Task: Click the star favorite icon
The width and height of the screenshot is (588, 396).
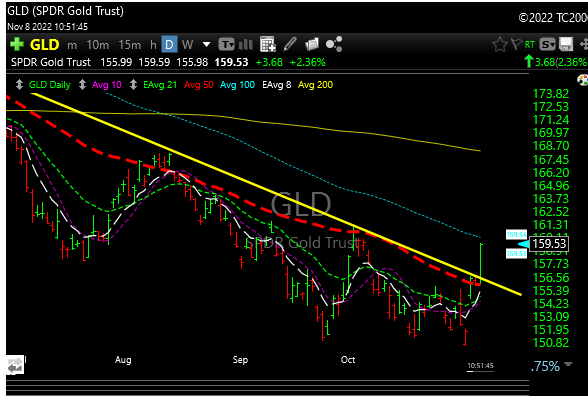Action: tap(500, 45)
